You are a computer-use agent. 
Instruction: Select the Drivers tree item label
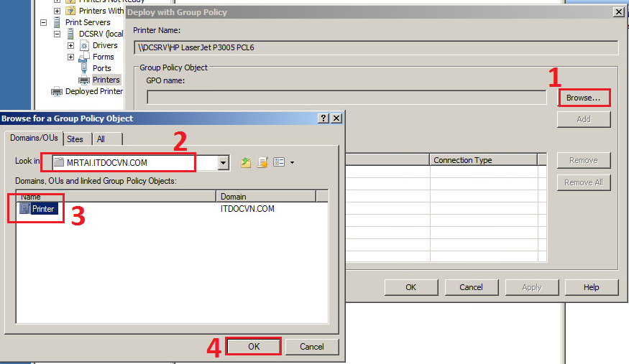click(x=105, y=45)
